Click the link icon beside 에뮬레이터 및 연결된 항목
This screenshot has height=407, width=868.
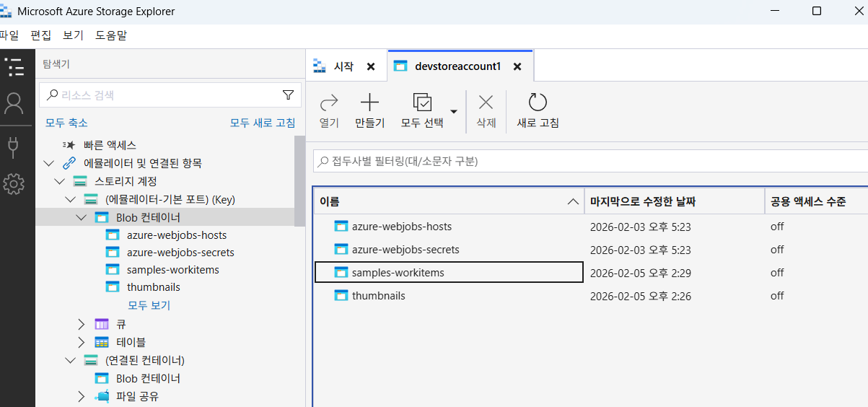pyautogui.click(x=69, y=163)
